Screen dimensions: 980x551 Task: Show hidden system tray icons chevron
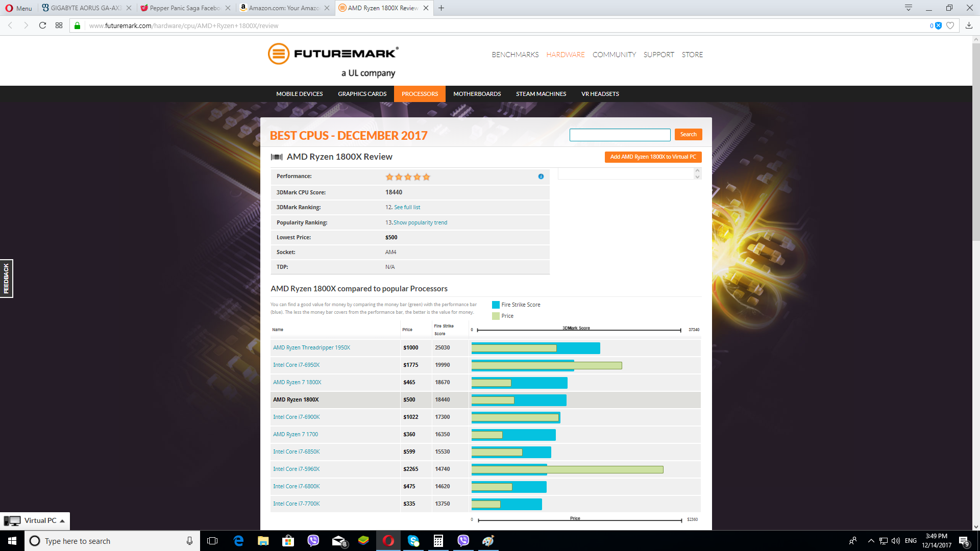(871, 541)
